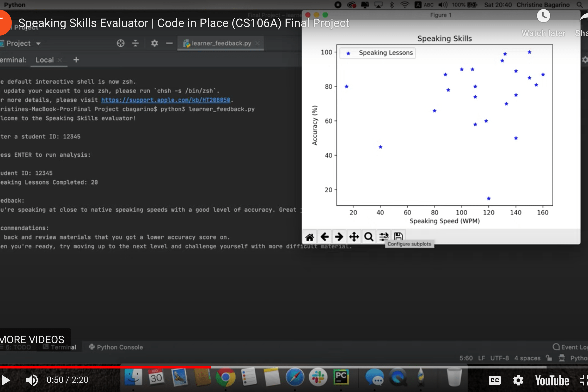588x392 pixels.
Task: Play the YouTube video
Action: tap(6, 380)
